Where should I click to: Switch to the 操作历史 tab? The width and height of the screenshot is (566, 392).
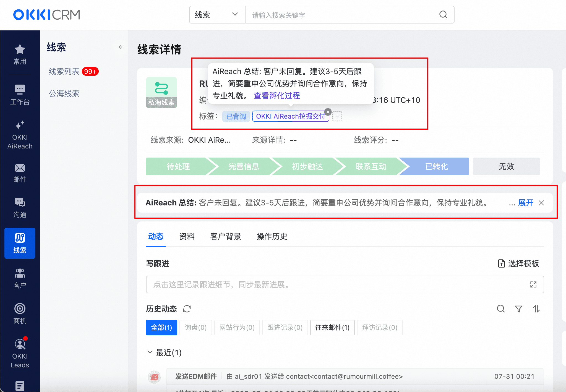pyautogui.click(x=272, y=236)
